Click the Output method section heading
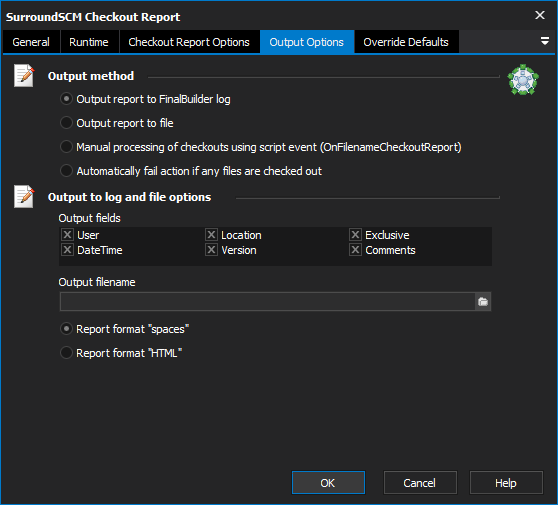 tap(91, 76)
